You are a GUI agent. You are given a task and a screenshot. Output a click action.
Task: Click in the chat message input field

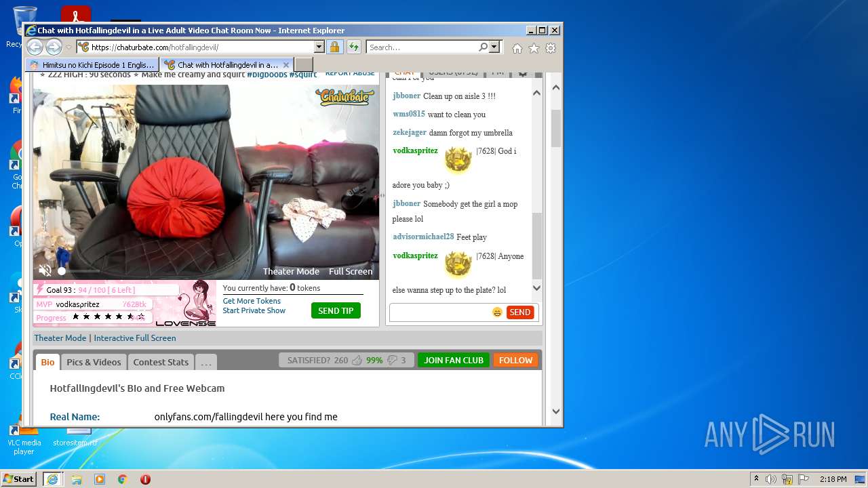pyautogui.click(x=441, y=312)
